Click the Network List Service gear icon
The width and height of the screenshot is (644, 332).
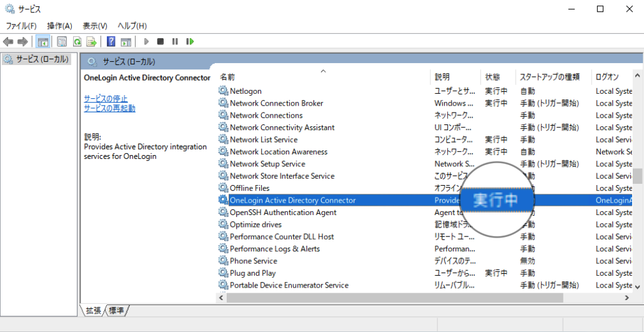(223, 139)
